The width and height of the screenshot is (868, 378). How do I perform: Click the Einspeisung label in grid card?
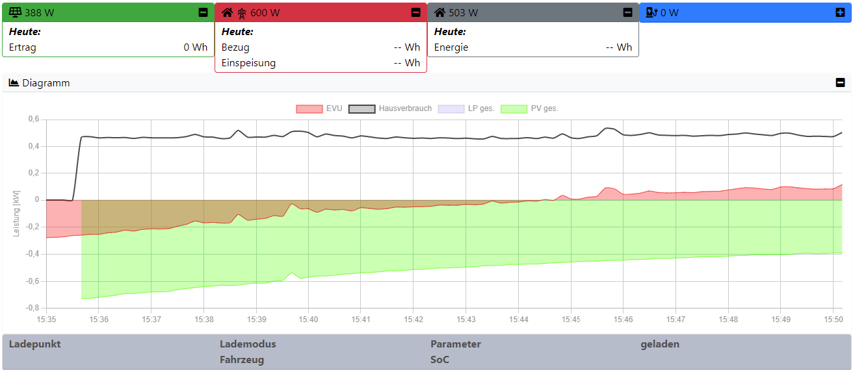[248, 63]
